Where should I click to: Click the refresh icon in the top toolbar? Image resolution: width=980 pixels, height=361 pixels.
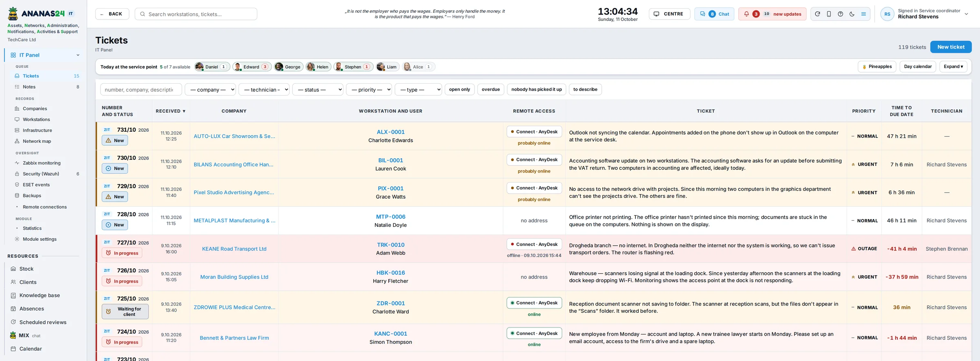817,14
